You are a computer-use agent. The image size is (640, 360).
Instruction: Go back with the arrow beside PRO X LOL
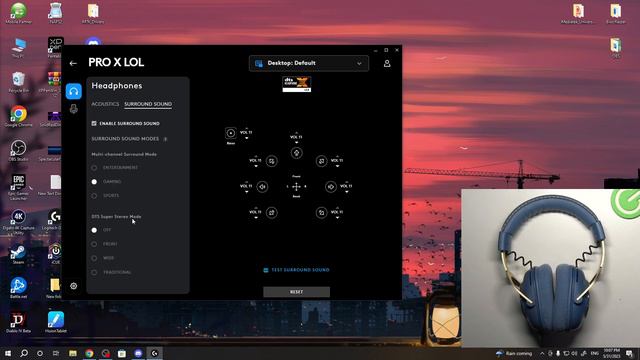click(73, 63)
